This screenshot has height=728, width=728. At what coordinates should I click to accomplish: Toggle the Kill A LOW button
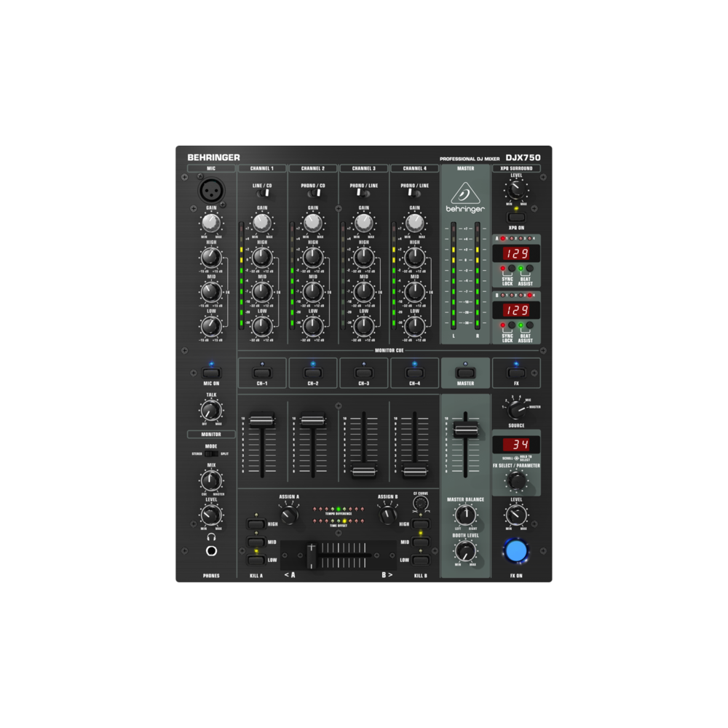(x=256, y=560)
